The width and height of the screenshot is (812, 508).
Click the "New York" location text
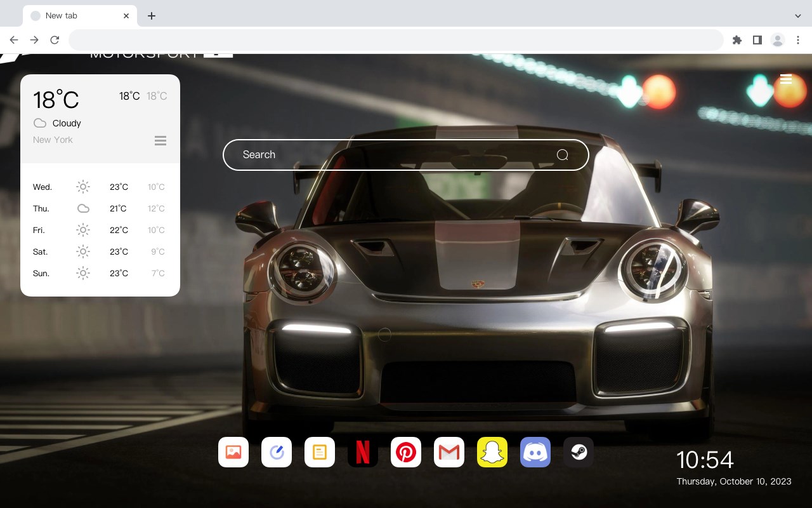(x=53, y=140)
